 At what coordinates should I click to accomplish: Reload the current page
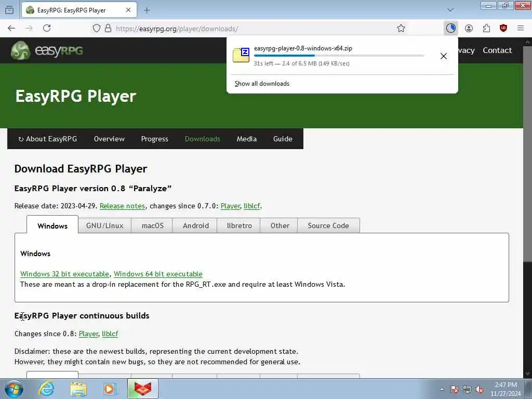(x=47, y=29)
